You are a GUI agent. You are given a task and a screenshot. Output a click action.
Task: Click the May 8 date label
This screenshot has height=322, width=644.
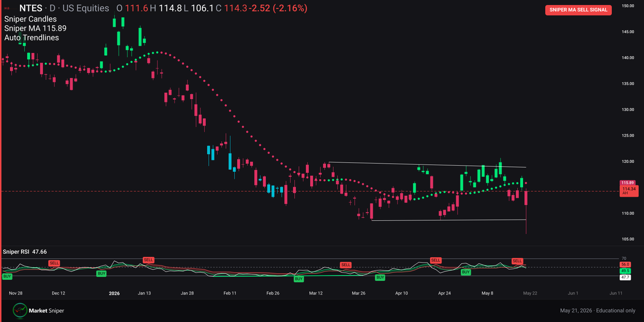(487, 294)
